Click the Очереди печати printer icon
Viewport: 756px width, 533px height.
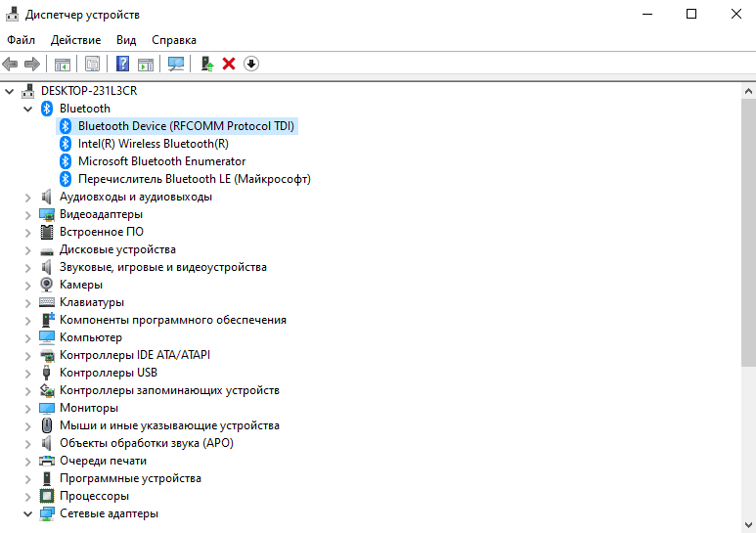tap(47, 461)
